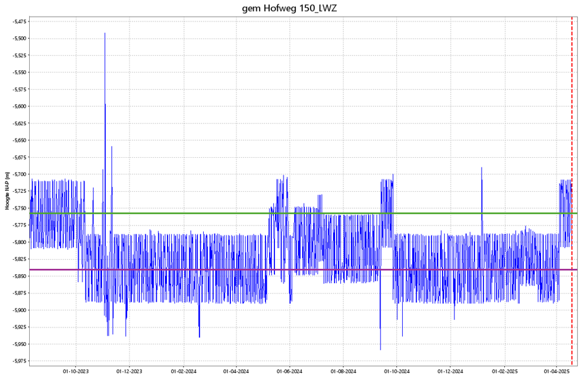Click the 01-10-2023 x-axis date label
The image size is (588, 378).
76,371
